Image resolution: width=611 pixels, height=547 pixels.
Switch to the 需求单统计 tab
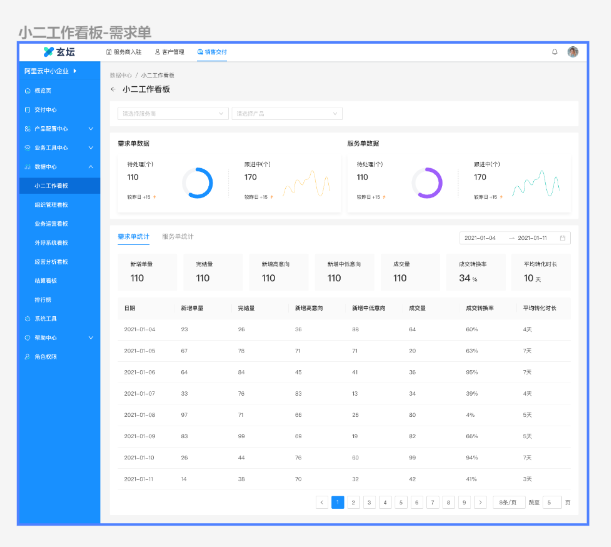134,236
